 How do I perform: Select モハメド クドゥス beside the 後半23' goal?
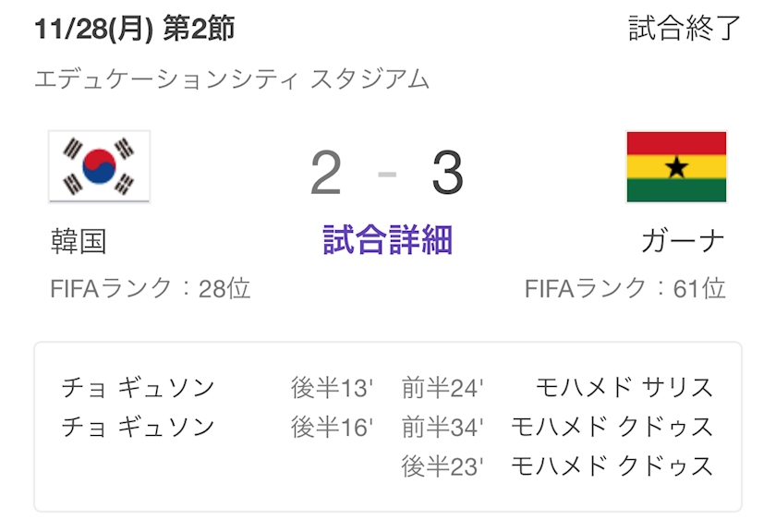(612, 465)
